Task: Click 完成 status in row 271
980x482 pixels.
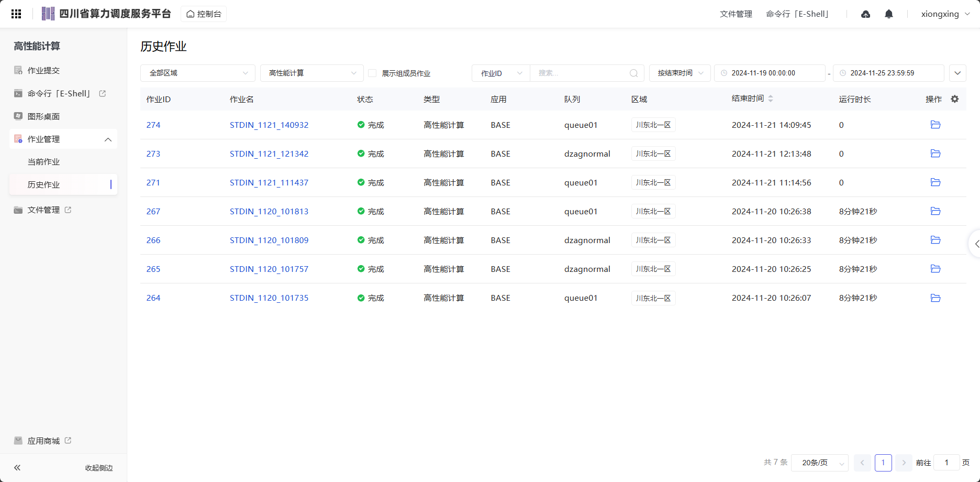Action: point(371,182)
